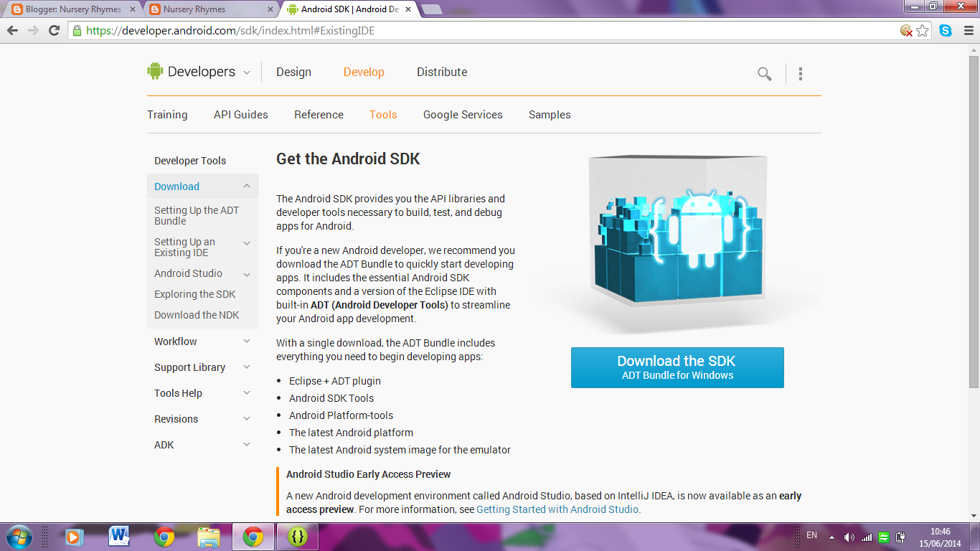
Task: Click the Download the SDK button
Action: tap(677, 367)
